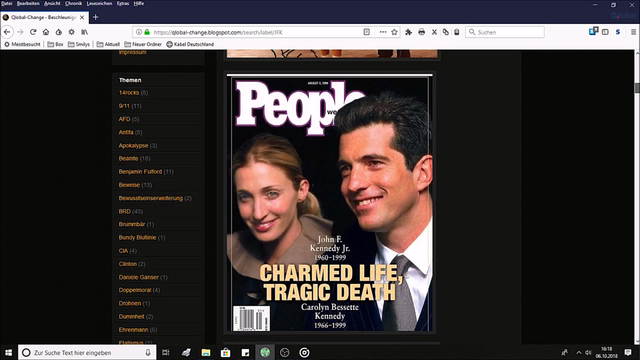Open Meistbesucht bookmarks folder
640x360 pixels.
[22, 44]
